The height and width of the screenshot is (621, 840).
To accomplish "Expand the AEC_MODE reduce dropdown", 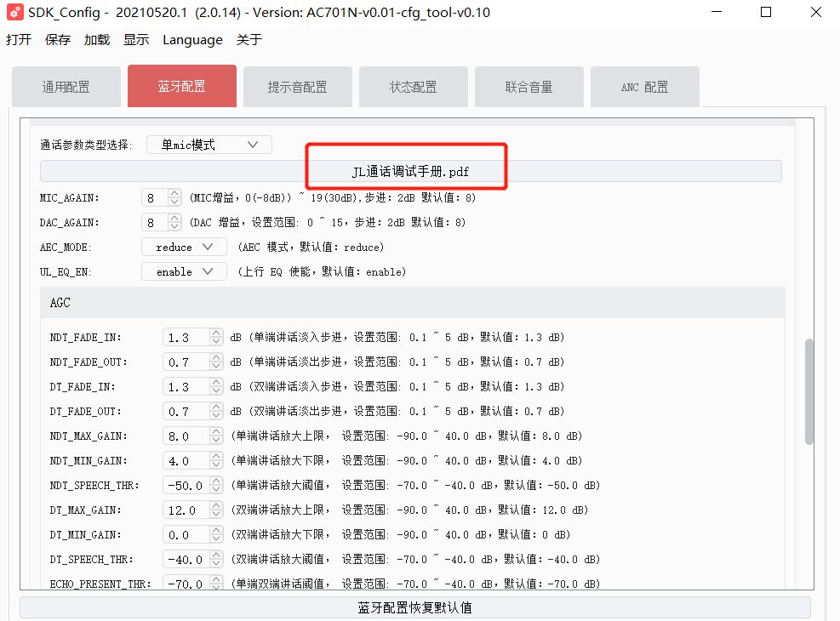I will coord(185,247).
